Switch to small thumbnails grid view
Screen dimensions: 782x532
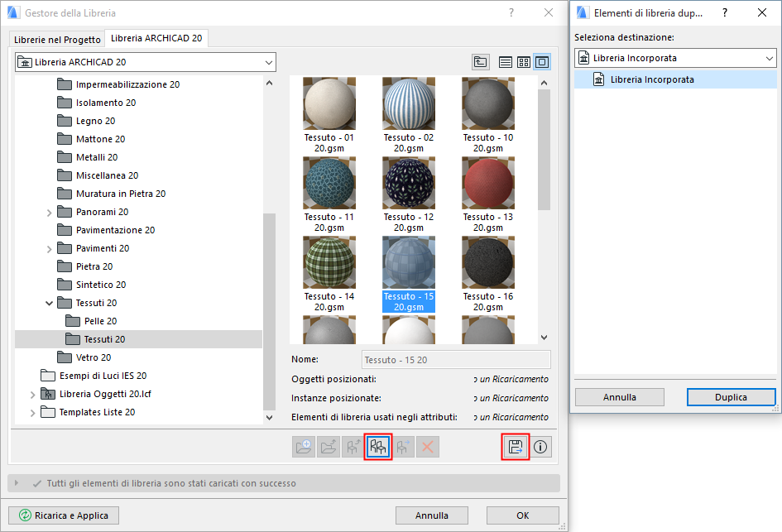[x=524, y=62]
